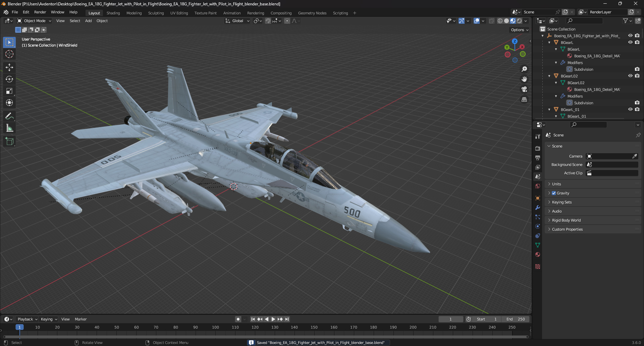Select the Measure tool
The height and width of the screenshot is (346, 644).
(9, 128)
